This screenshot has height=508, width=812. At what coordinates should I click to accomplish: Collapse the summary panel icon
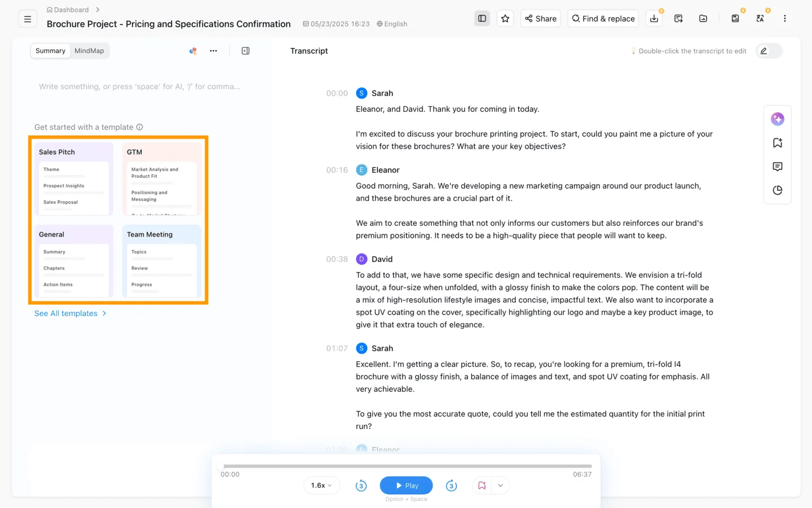tap(245, 51)
